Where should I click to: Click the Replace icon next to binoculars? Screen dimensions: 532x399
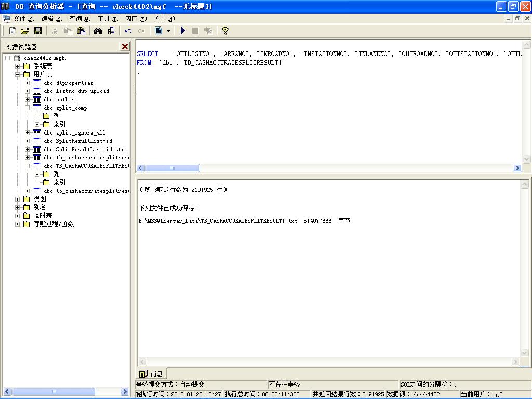[111, 31]
